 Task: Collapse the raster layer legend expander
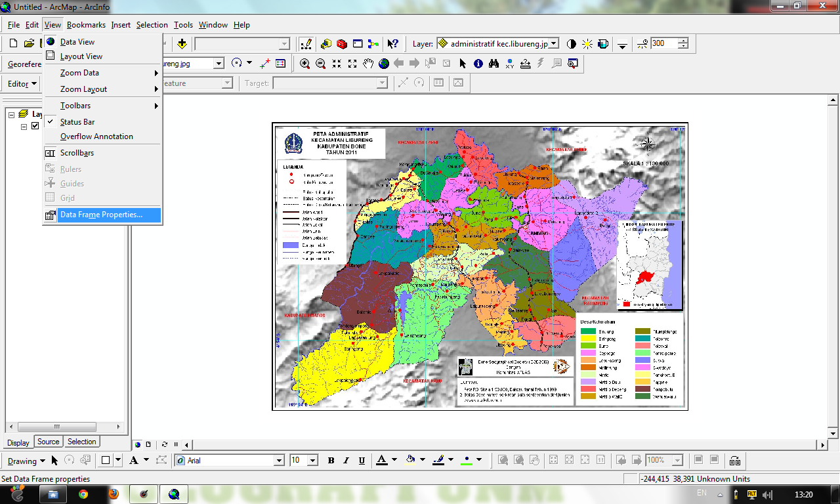pos(24,127)
